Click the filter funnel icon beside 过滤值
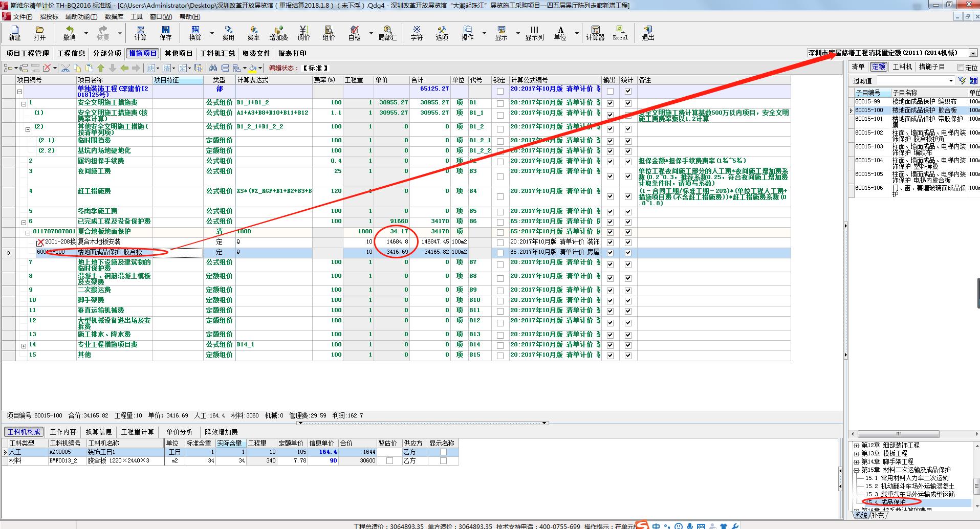This screenshot has height=529, width=980. 962,80
